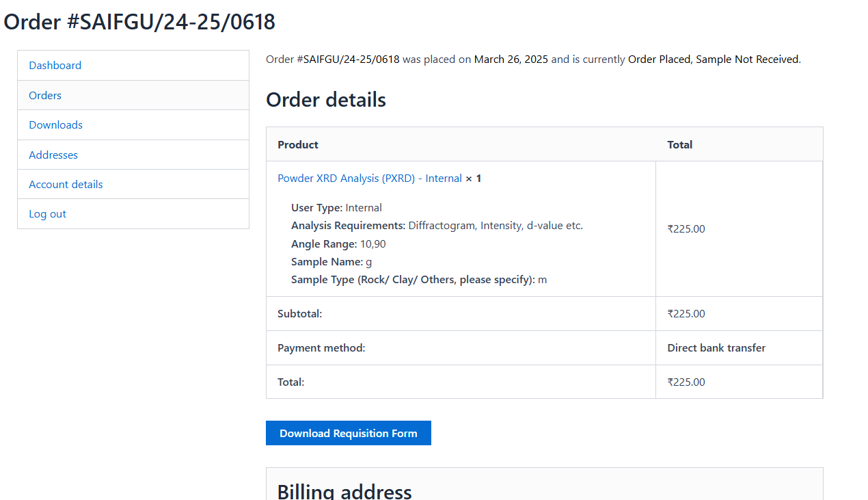Open Powder XRD Analysis product link
The height and width of the screenshot is (500, 868).
(x=369, y=179)
